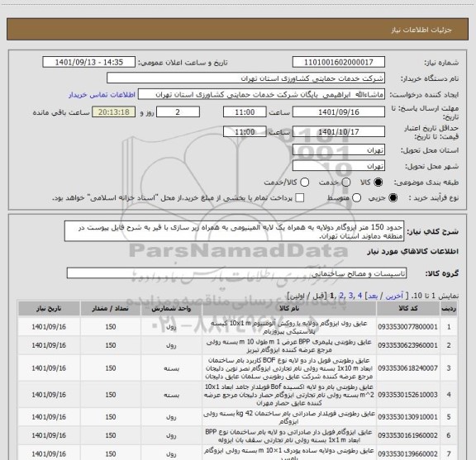Click product code 0933530139660002

click(x=407, y=454)
